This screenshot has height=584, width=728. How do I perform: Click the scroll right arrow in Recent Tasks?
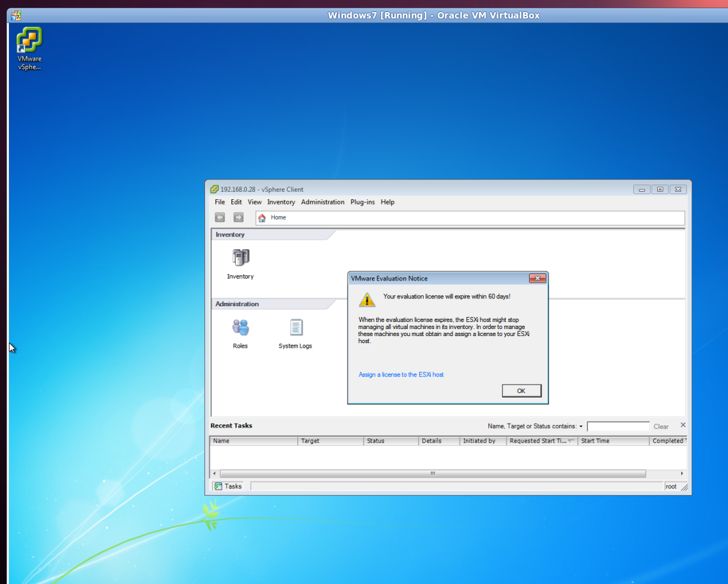pyautogui.click(x=682, y=473)
